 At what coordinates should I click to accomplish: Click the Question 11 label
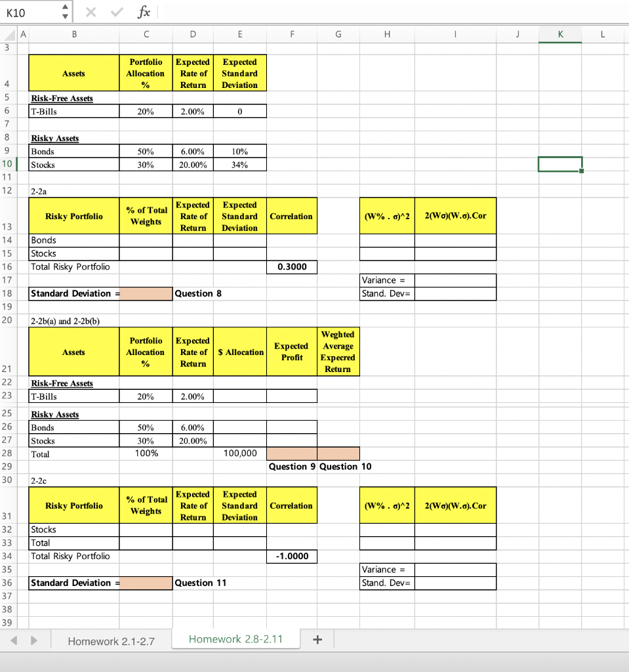tap(201, 583)
